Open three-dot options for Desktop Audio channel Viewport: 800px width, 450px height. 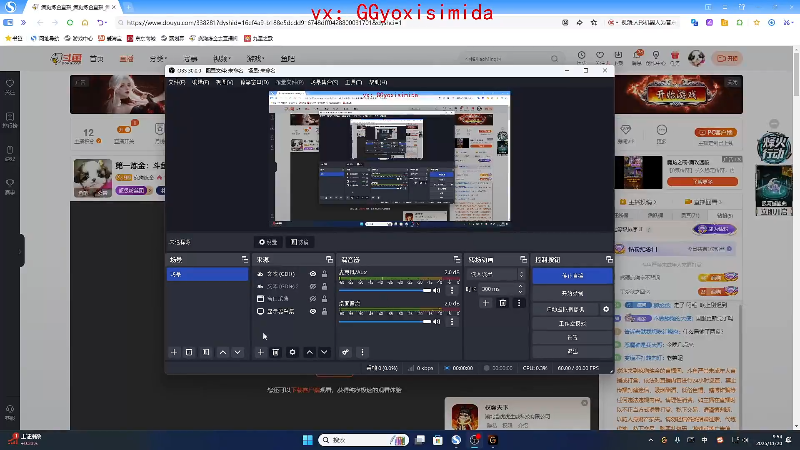click(x=452, y=321)
